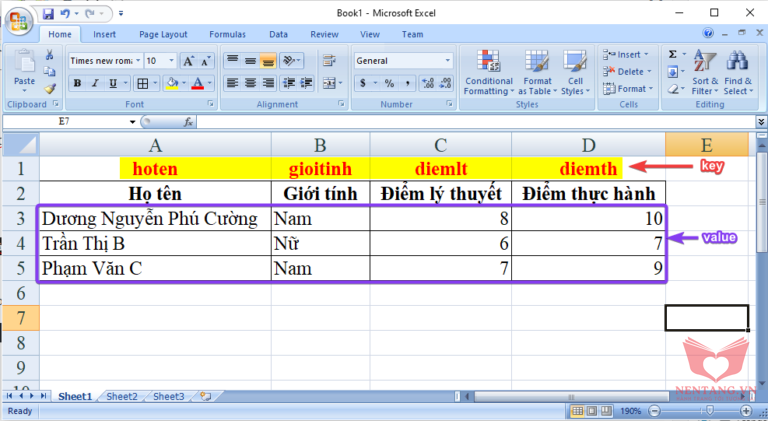Click the Sort & Filter icon
The image size is (768, 421).
click(705, 73)
